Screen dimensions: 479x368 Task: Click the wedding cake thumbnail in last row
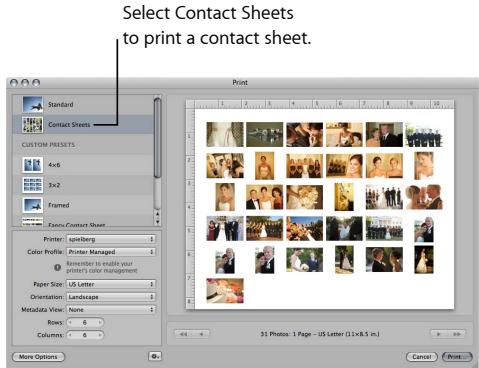tap(225, 291)
